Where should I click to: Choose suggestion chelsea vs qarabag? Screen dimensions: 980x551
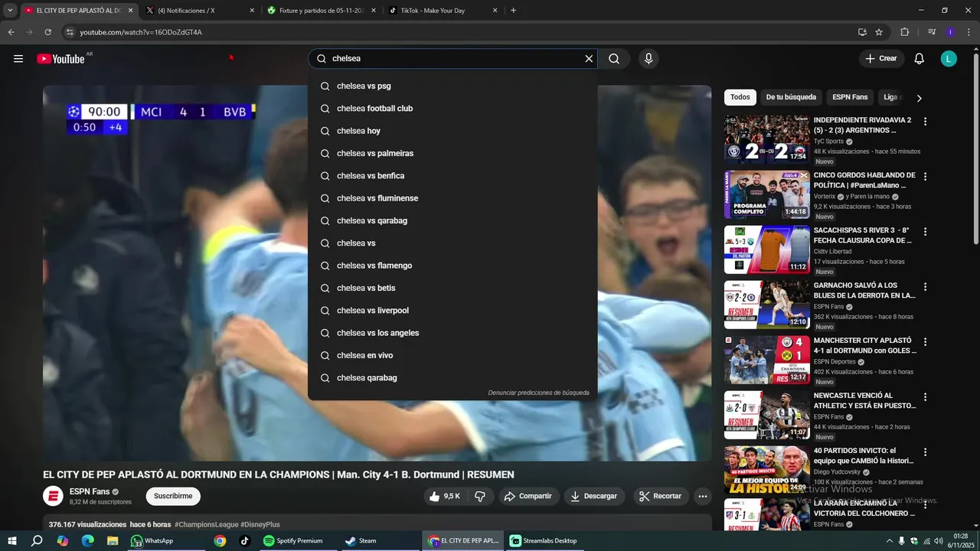pyautogui.click(x=452, y=221)
